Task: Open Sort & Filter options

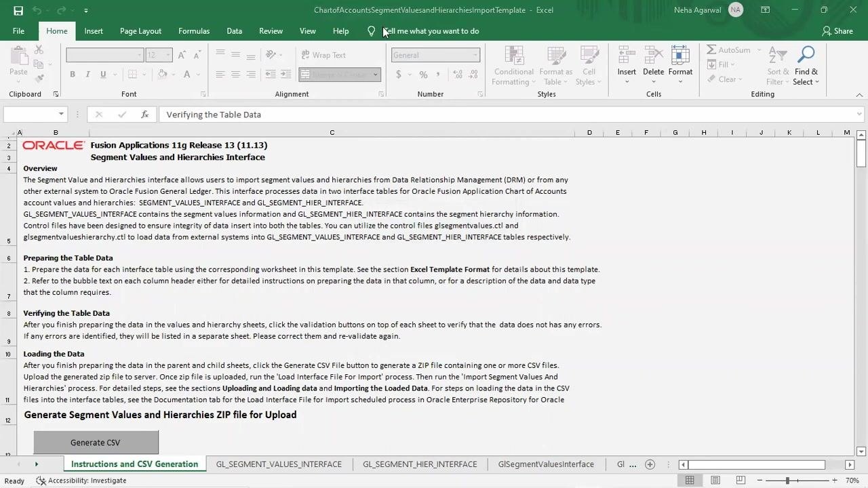Action: click(778, 66)
